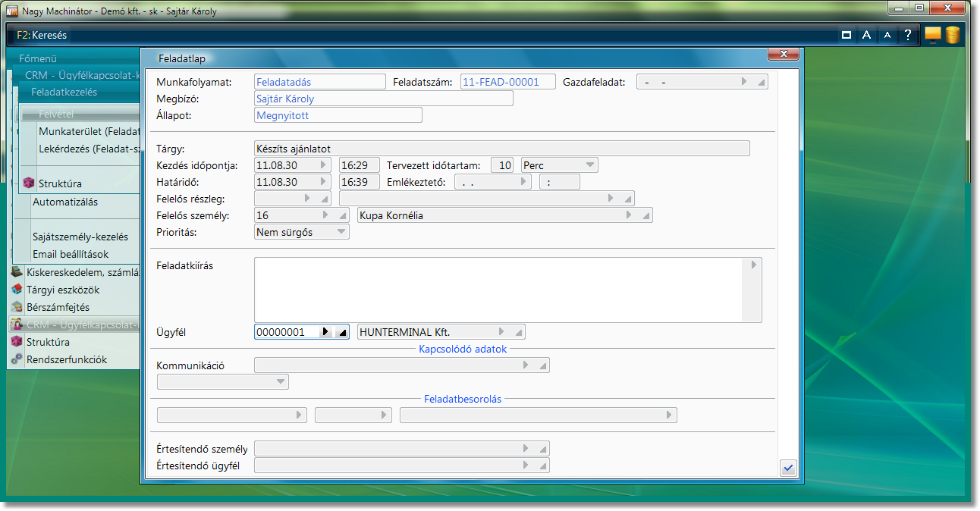The height and width of the screenshot is (511, 980).
Task: Click the arrow in Emlékeztető date field
Action: click(x=523, y=182)
